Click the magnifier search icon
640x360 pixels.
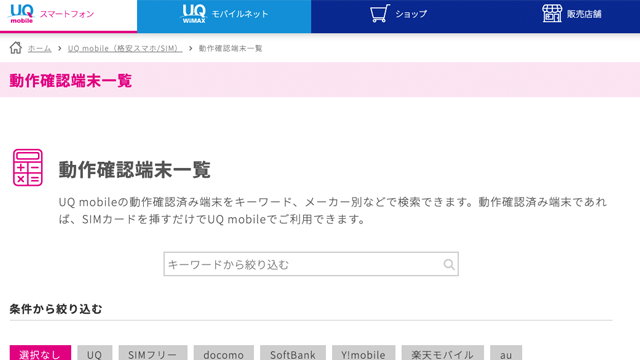pyautogui.click(x=449, y=264)
